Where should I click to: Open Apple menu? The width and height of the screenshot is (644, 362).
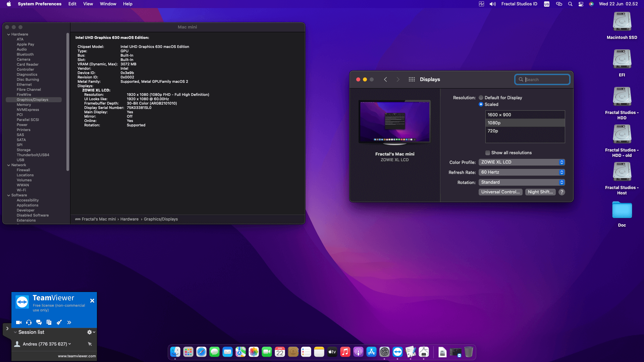(9, 4)
